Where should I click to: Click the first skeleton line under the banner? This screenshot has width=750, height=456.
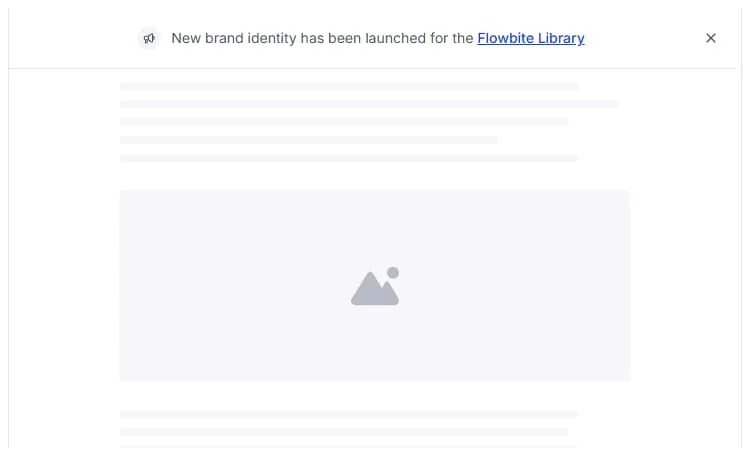(x=349, y=86)
